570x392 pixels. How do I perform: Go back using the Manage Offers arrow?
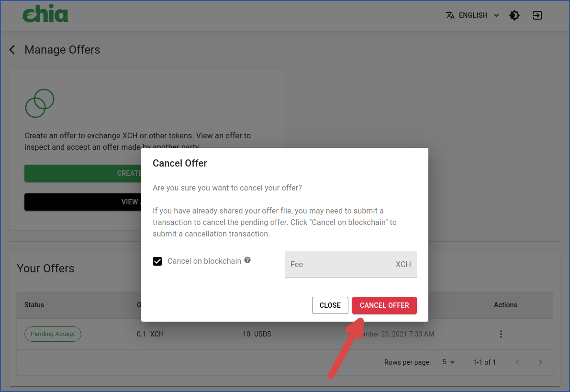pyautogui.click(x=12, y=50)
